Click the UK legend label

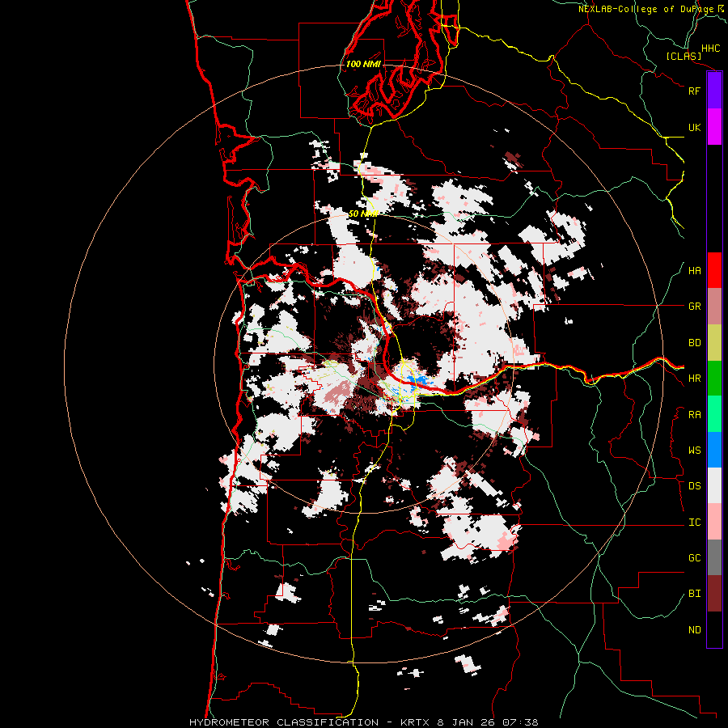point(694,127)
